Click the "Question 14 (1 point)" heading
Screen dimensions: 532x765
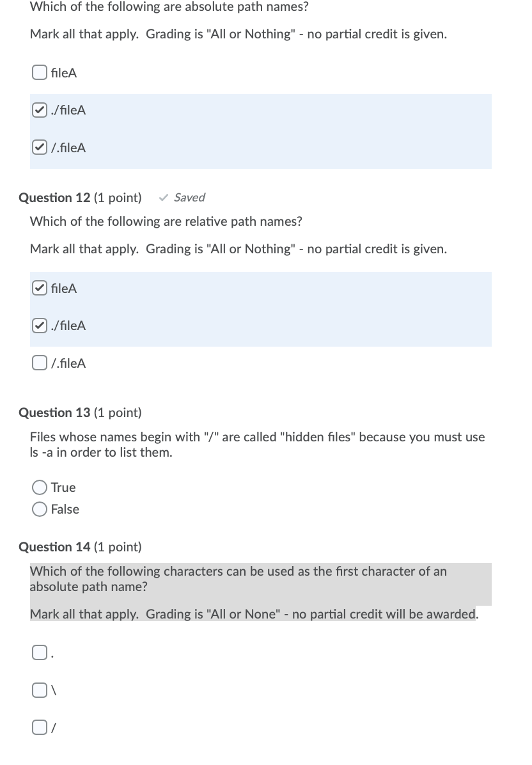point(80,547)
